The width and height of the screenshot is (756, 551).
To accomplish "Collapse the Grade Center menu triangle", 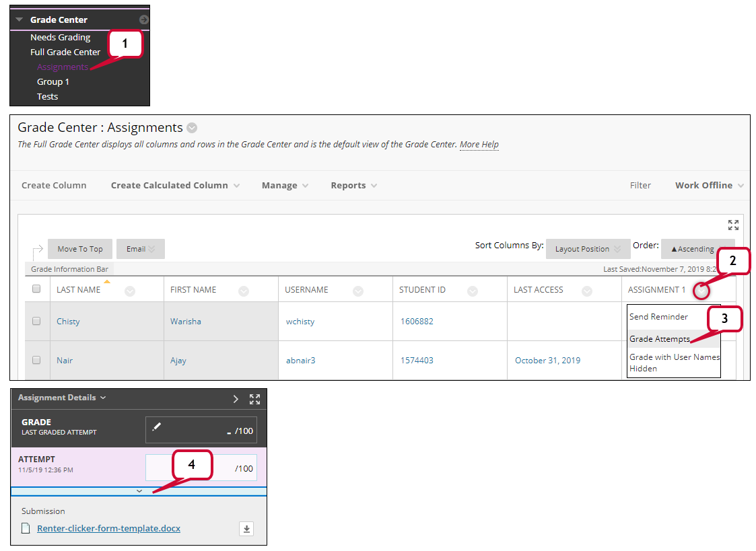I will coord(20,20).
